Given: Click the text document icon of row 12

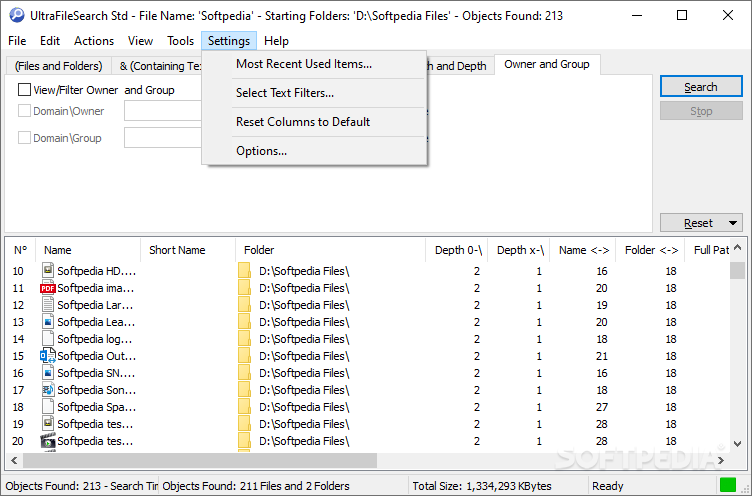Looking at the screenshot, I should [x=47, y=305].
